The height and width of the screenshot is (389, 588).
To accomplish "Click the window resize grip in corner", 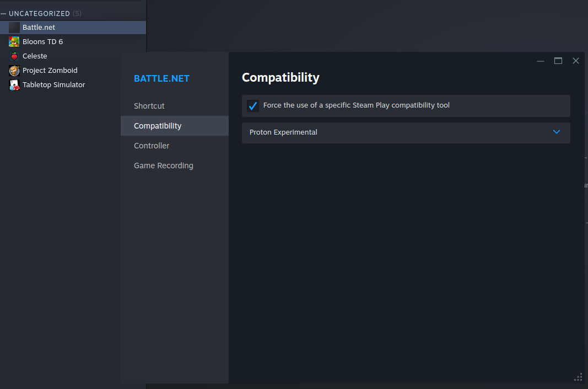I will coord(578,377).
